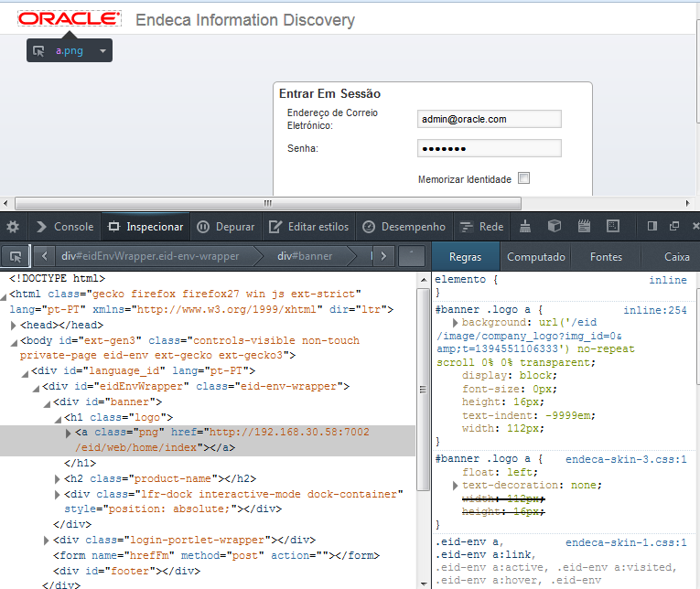Select div#banner in the breadcrumb

point(305,256)
